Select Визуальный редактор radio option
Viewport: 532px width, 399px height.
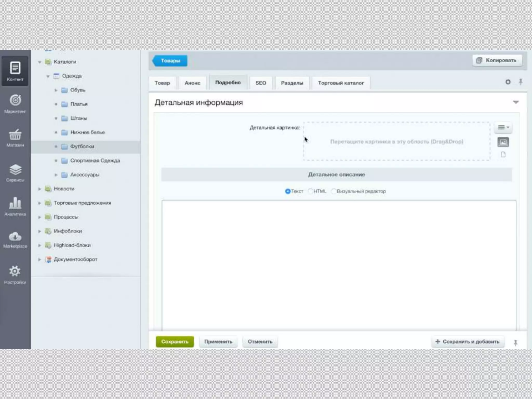(334, 191)
